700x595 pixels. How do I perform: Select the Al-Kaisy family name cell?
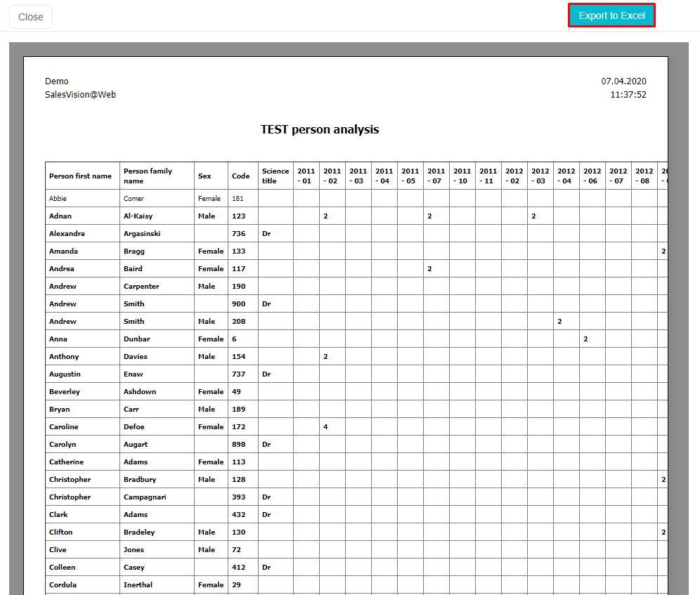138,216
